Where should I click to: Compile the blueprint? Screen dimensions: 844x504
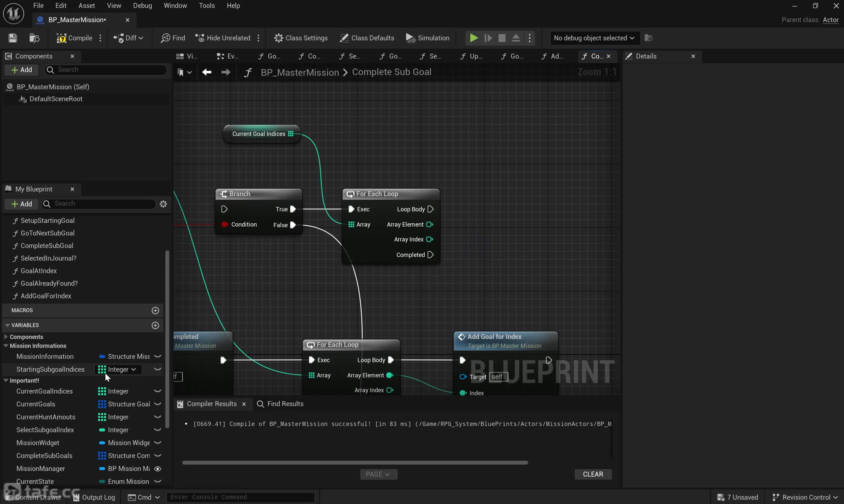point(75,38)
